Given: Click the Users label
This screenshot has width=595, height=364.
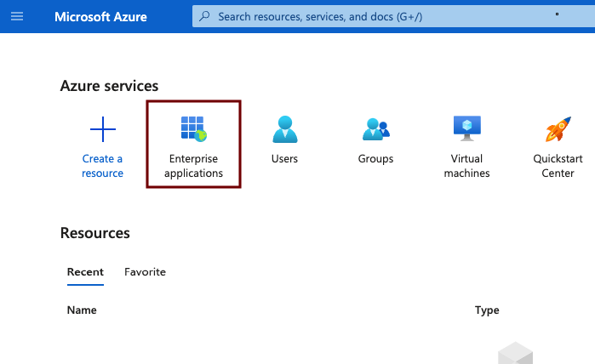Looking at the screenshot, I should [x=284, y=158].
